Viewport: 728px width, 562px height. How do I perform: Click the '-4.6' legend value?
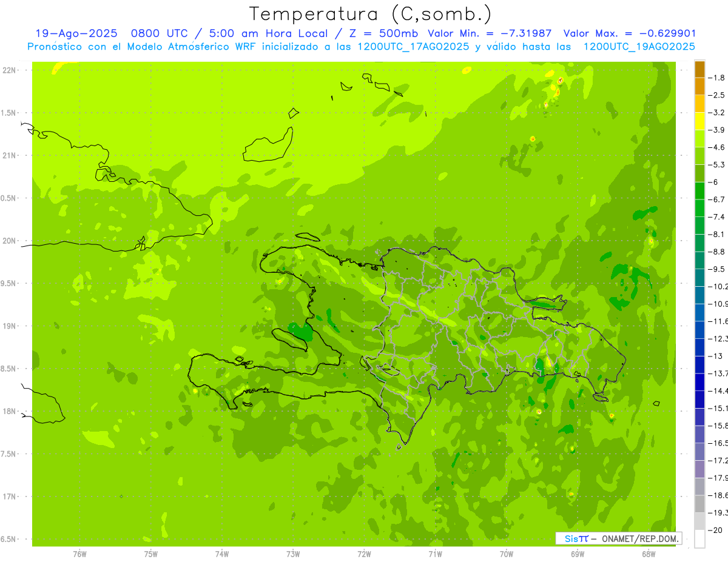pos(715,147)
